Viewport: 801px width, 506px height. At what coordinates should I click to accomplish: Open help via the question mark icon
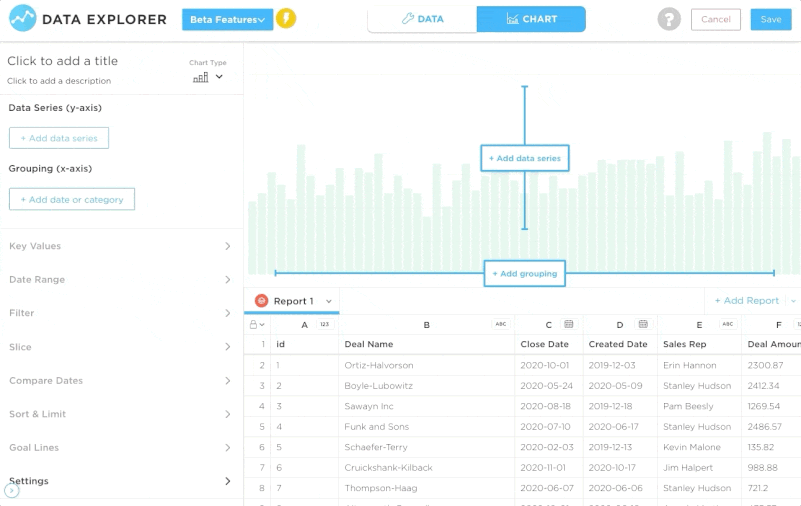pos(669,19)
